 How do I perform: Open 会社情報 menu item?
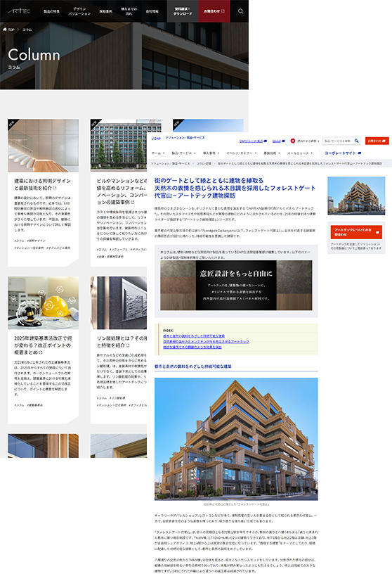(x=152, y=11)
